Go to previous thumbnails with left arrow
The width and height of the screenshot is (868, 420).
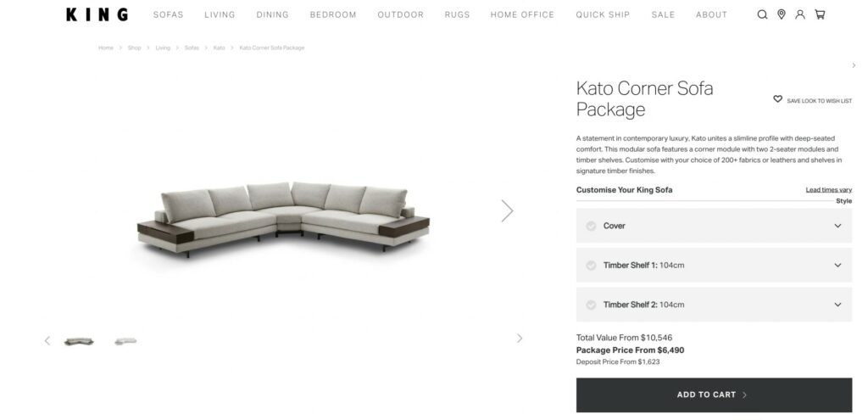click(47, 341)
